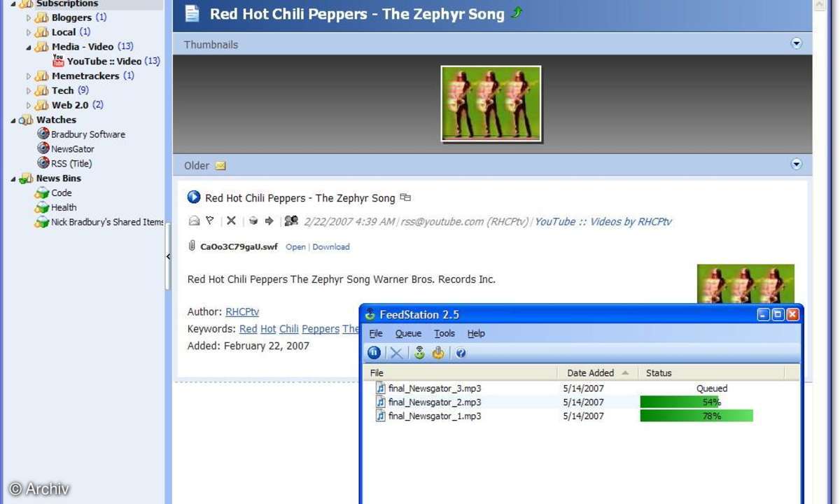840x504 pixels.
Task: Pause downloads with FeedStation's blue pause button
Action: (x=374, y=353)
